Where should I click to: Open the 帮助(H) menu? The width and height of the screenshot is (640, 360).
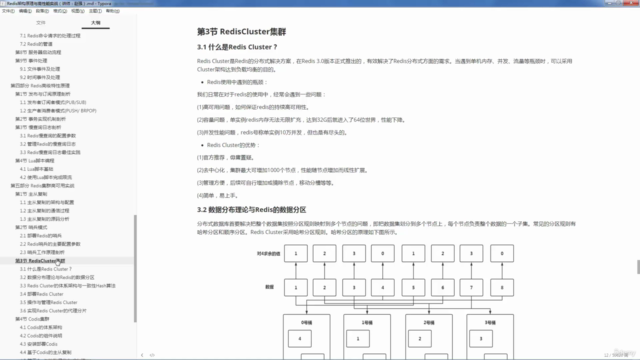coord(113,11)
